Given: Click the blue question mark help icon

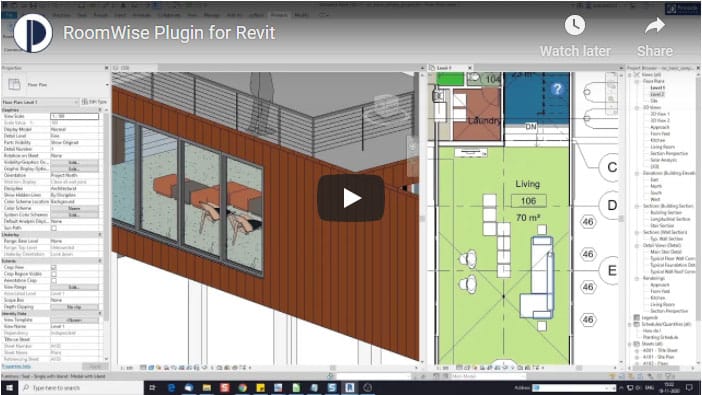Looking at the screenshot, I should [x=557, y=89].
